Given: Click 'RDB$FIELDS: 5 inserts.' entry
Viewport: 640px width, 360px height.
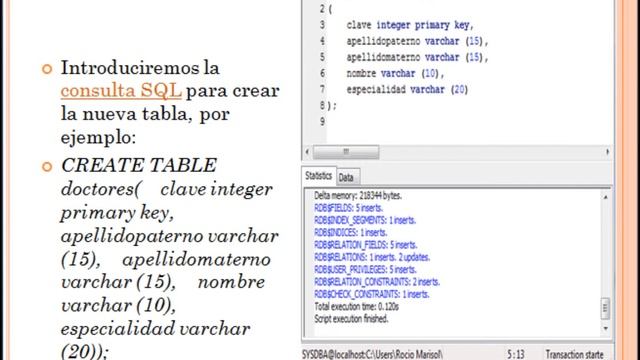Looking at the screenshot, I should point(349,208).
